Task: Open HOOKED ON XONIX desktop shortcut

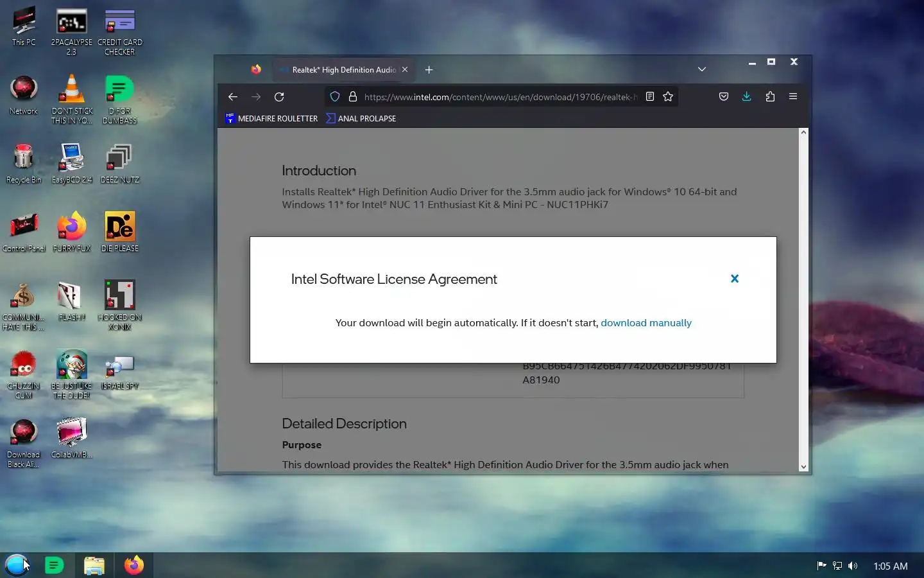Action: click(x=120, y=306)
